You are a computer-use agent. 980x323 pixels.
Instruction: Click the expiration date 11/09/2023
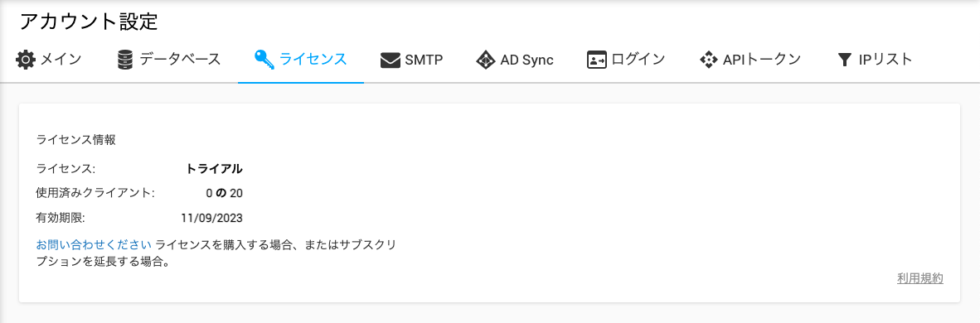click(x=212, y=218)
